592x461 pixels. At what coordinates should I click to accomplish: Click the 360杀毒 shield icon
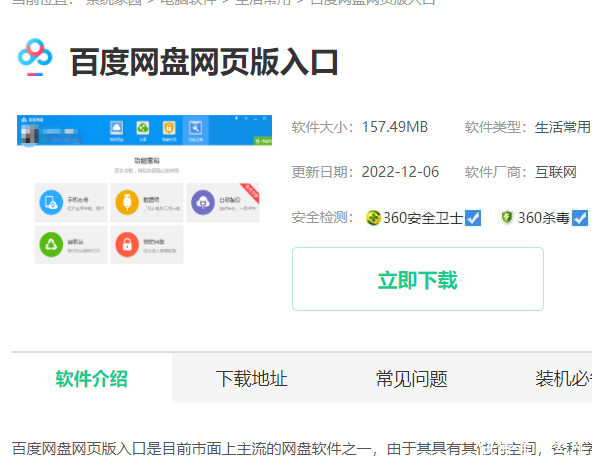click(507, 217)
